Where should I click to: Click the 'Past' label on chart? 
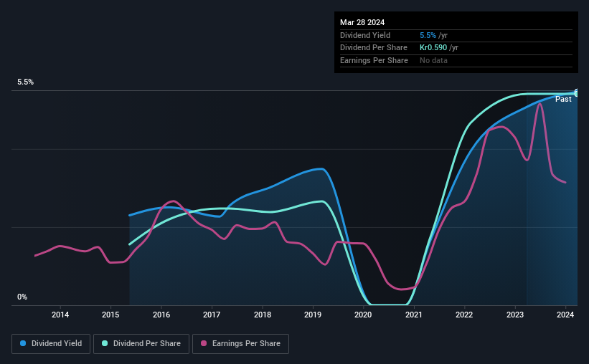[x=563, y=99]
